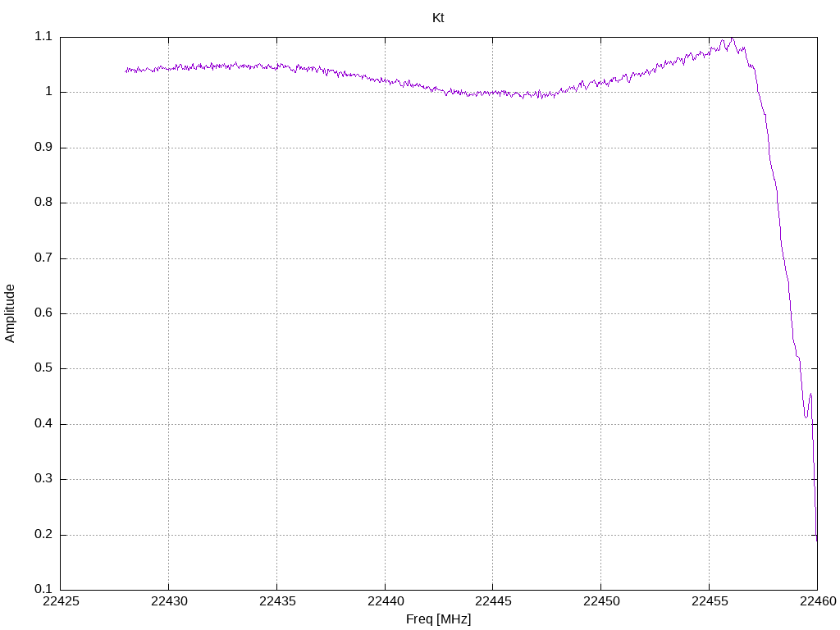The width and height of the screenshot is (840, 630).
Task: Click the x-axis tick label '22440'
Action: click(x=386, y=601)
